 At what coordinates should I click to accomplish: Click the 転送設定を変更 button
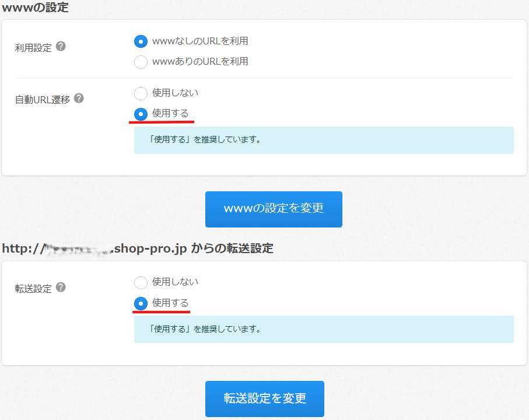pos(265,398)
